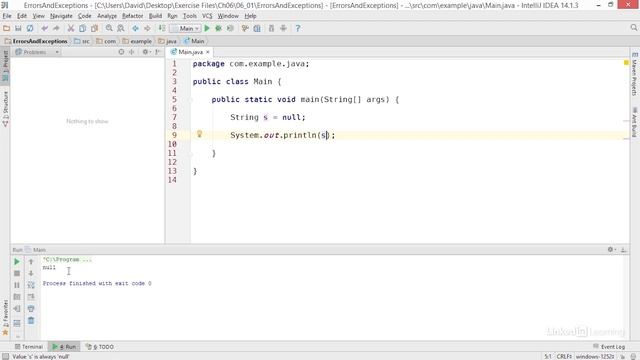The height and width of the screenshot is (360, 640).
Task: Click the Cut scissors icon
Action: 71,28
